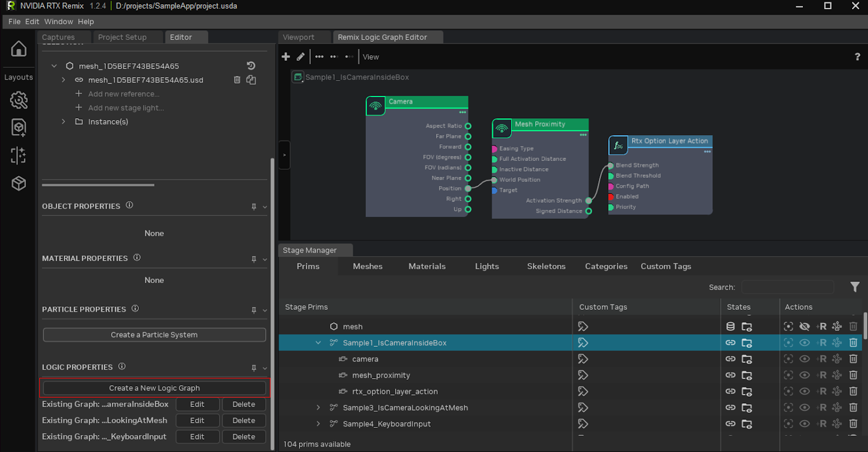This screenshot has height=452, width=868.
Task: Click the link state icon for camera row
Action: click(x=731, y=359)
